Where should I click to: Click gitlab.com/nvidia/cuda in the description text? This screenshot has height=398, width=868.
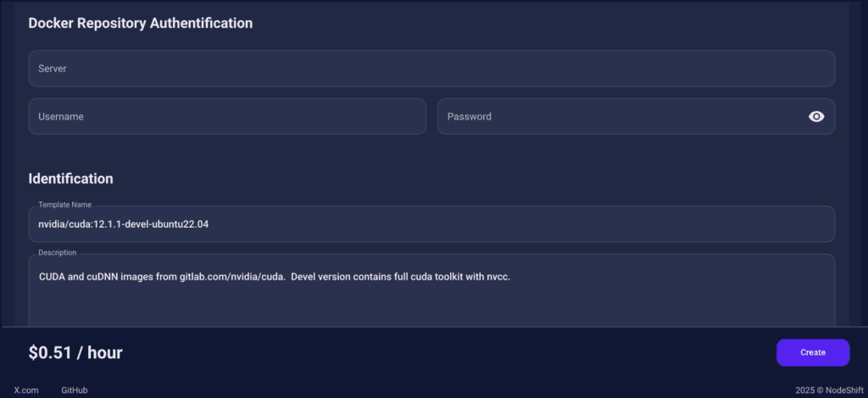232,277
